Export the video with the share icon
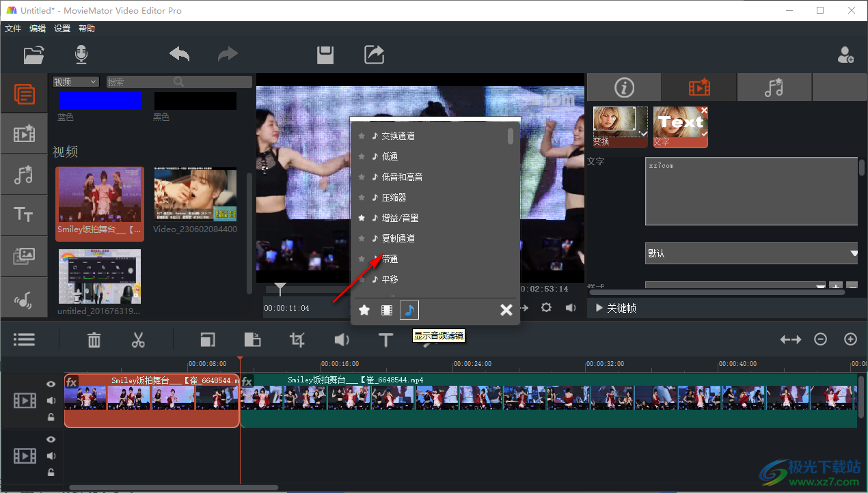 coord(374,55)
